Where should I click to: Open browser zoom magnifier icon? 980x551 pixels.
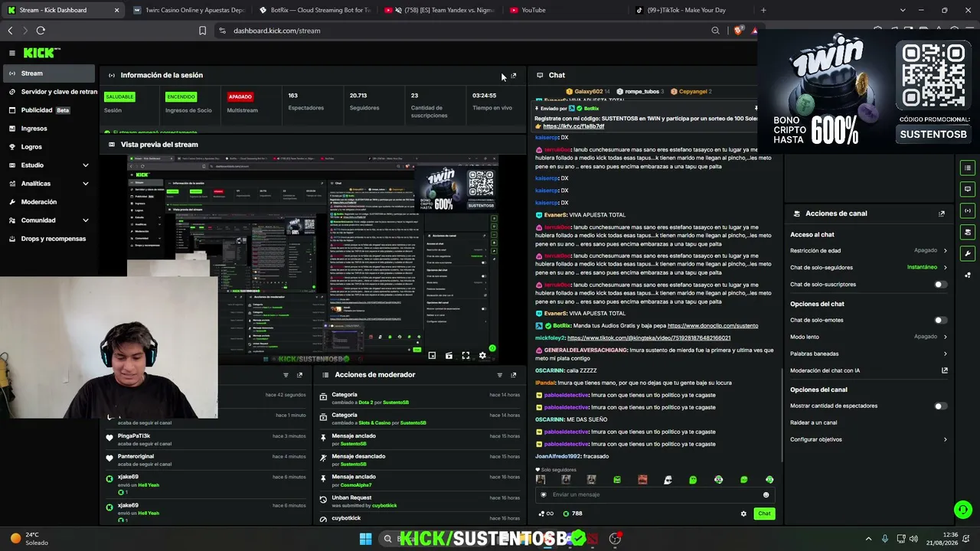[715, 31]
